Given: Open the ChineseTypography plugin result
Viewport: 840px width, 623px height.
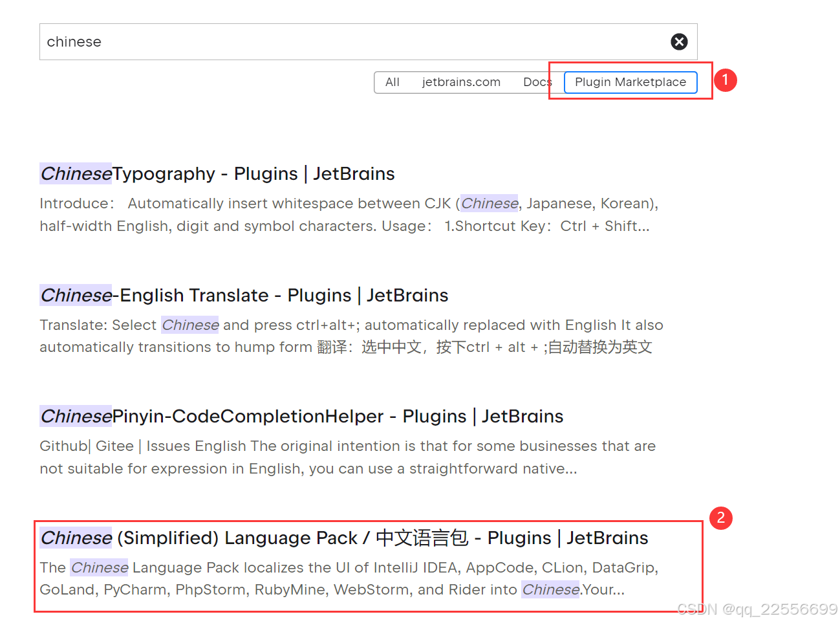Looking at the screenshot, I should 217,173.
